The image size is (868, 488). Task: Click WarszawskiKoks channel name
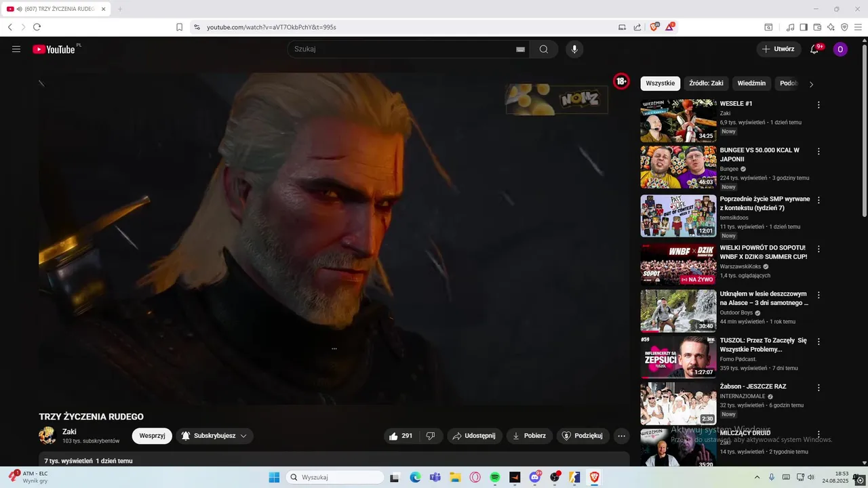(x=740, y=266)
